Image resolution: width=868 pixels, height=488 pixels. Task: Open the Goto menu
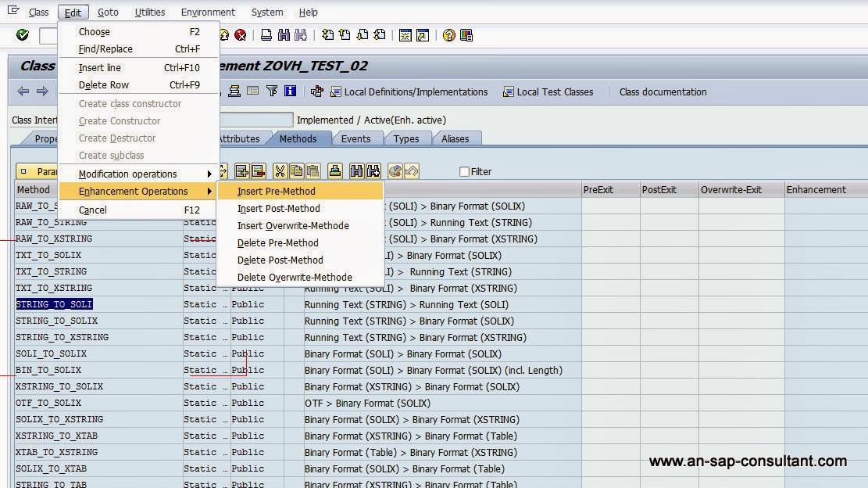[108, 12]
